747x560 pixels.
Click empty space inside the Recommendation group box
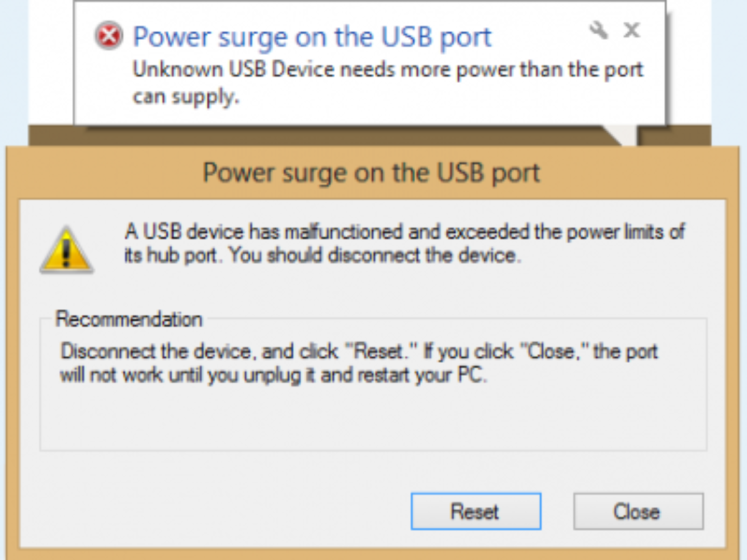pos(373,417)
